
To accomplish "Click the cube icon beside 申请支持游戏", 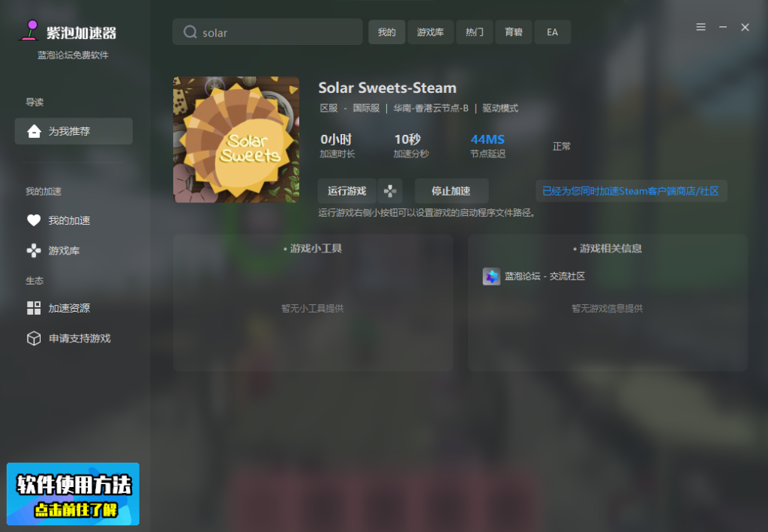I will (x=34, y=338).
